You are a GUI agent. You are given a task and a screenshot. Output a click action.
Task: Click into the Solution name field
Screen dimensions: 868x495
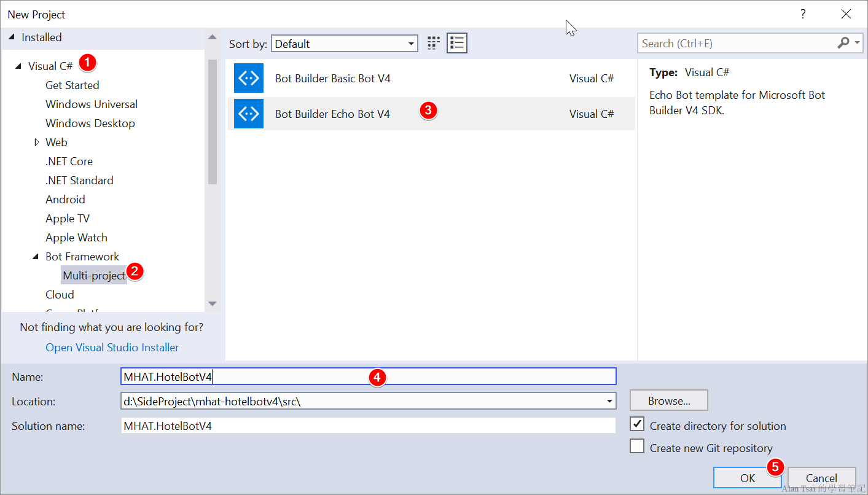coord(369,426)
